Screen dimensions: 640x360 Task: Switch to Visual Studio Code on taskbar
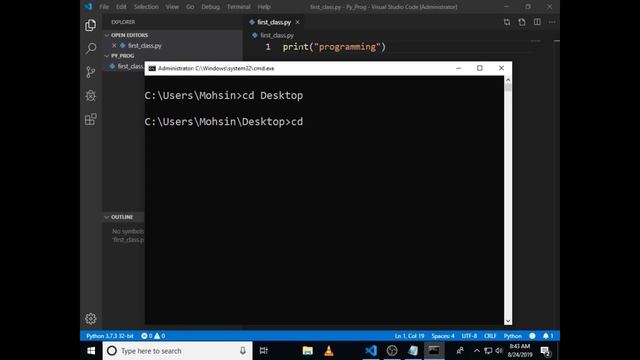(371, 351)
